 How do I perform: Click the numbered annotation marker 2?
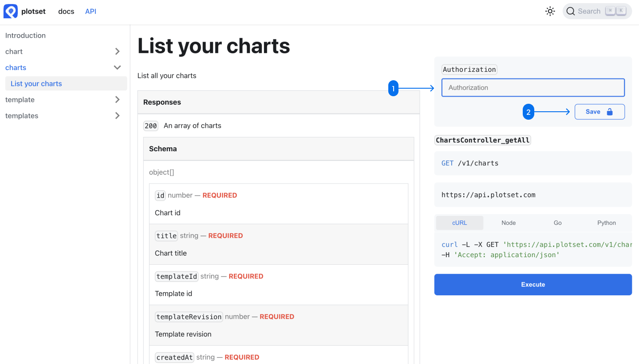click(529, 112)
